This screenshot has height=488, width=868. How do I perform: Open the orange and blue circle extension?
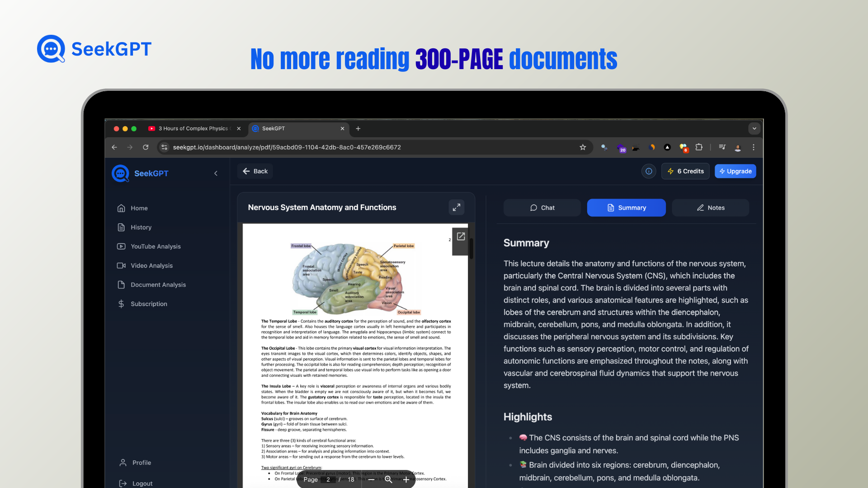point(651,147)
